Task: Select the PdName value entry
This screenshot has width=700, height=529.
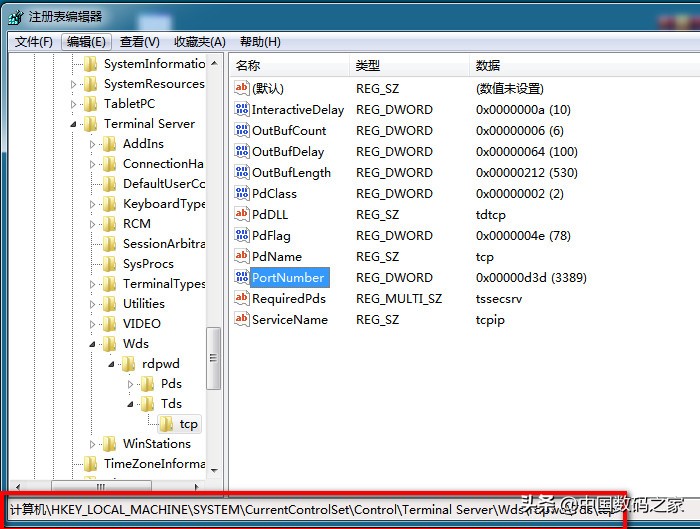Action: [276, 256]
